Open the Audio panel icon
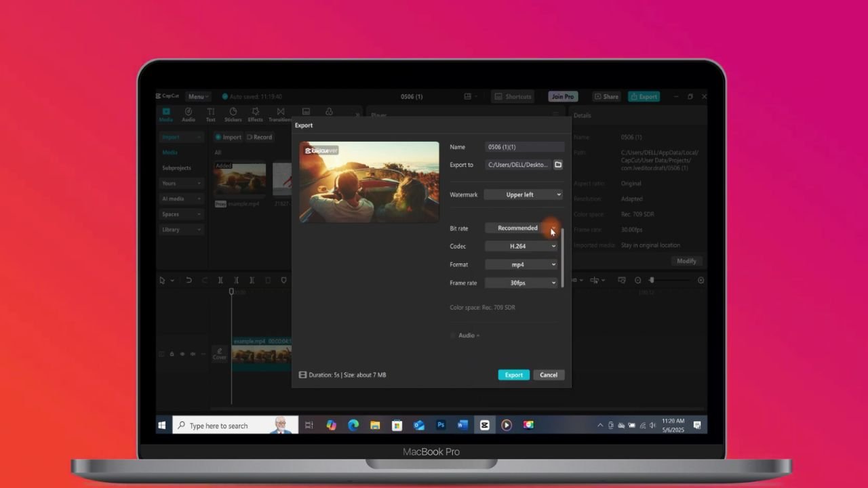This screenshot has height=488, width=868. [x=189, y=114]
